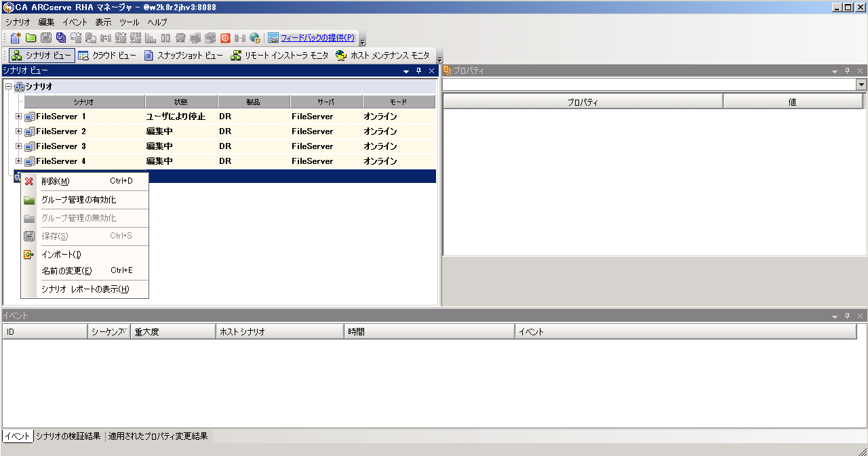The width and height of the screenshot is (868, 456).
Task: Sort events by ホスト/シナリオ column
Action: click(x=280, y=332)
